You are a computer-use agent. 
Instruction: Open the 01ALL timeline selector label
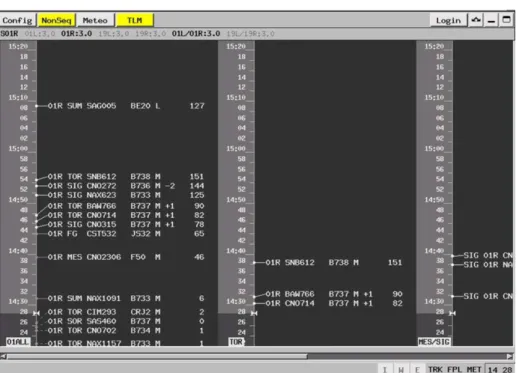pos(18,342)
